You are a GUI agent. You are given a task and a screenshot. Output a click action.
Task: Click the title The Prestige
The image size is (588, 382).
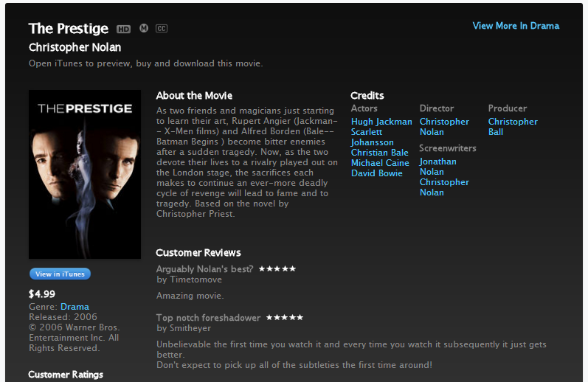click(69, 29)
